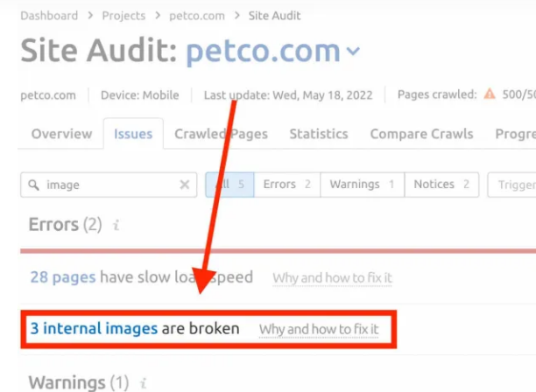This screenshot has height=392, width=536.
Task: Filter issues by Warnings 1
Action: click(x=363, y=185)
